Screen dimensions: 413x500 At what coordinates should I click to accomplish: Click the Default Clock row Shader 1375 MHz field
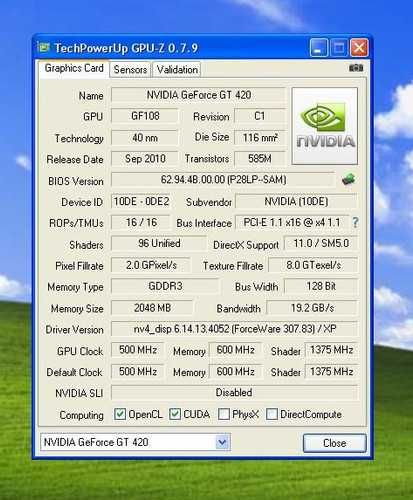(x=331, y=371)
